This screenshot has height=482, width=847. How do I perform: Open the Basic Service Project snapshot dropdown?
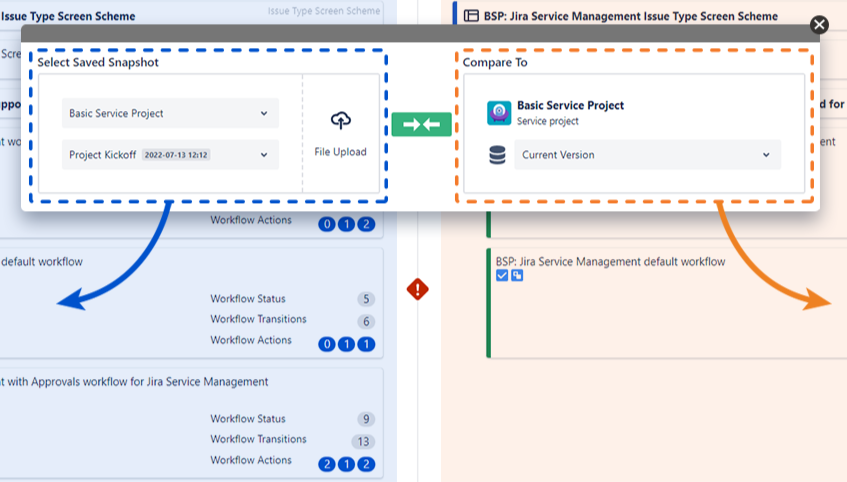170,113
